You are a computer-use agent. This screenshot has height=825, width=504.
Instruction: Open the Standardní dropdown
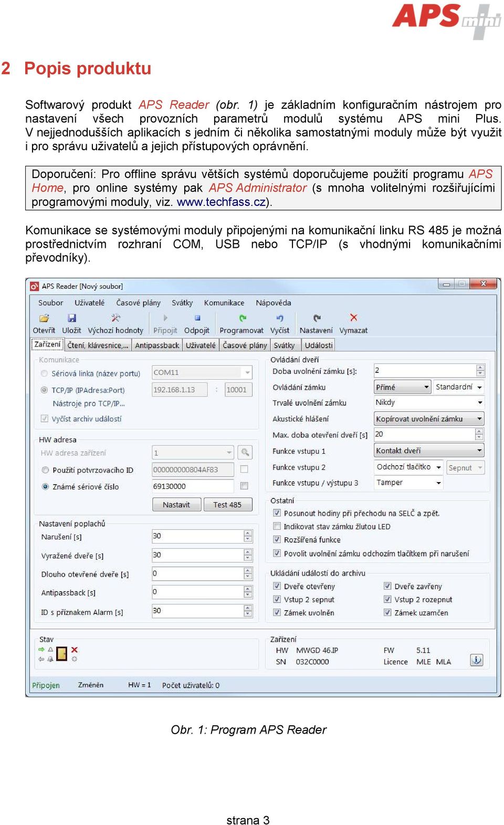click(459, 387)
